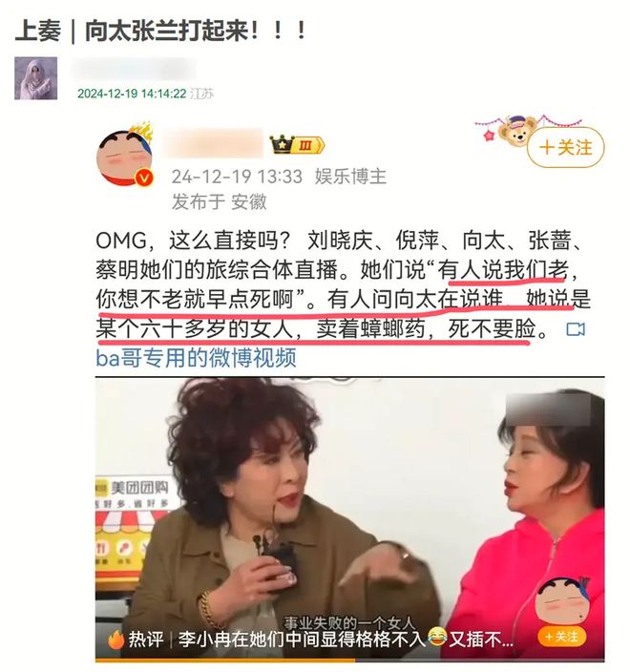The width and height of the screenshot is (630, 672).
Task: Click the Duffy bear decoration icon
Action: (518, 131)
